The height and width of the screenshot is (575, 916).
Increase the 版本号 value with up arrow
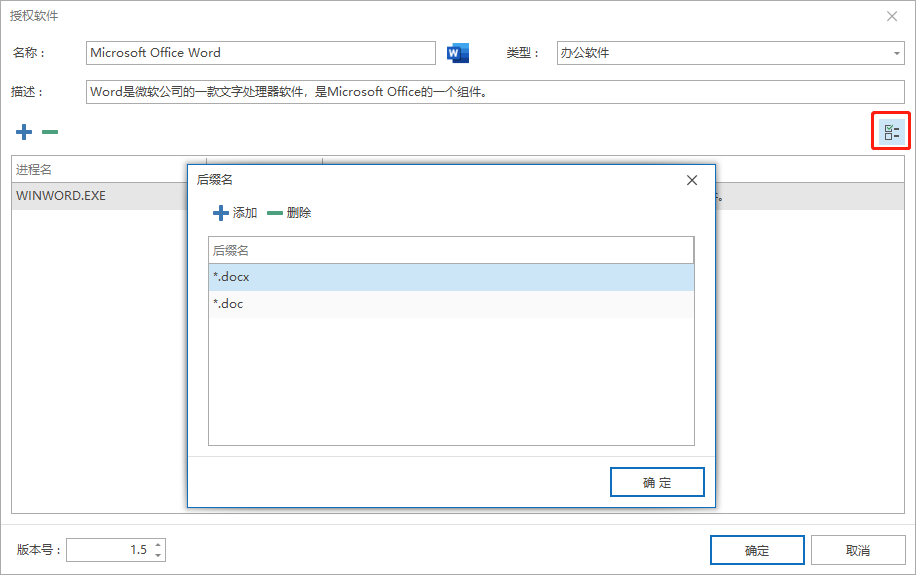(x=158, y=545)
